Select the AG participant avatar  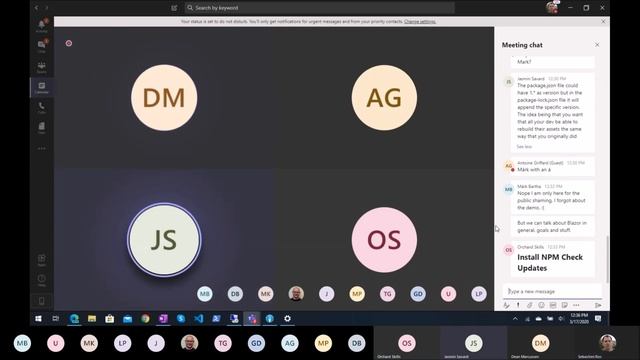tap(384, 98)
